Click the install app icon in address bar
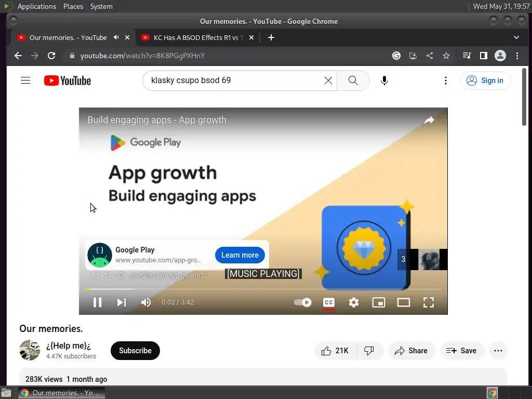The height and width of the screenshot is (399, 532). pos(413,56)
